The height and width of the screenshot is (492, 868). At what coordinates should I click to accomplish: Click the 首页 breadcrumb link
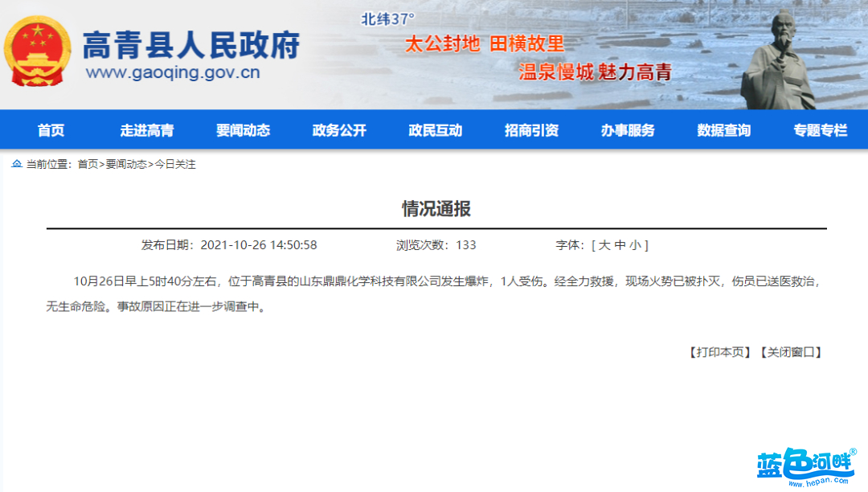(88, 164)
